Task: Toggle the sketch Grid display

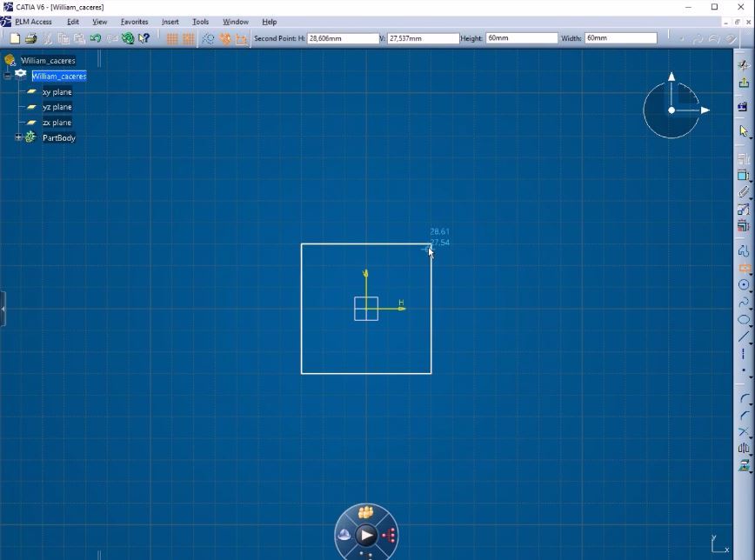Action: [x=172, y=38]
